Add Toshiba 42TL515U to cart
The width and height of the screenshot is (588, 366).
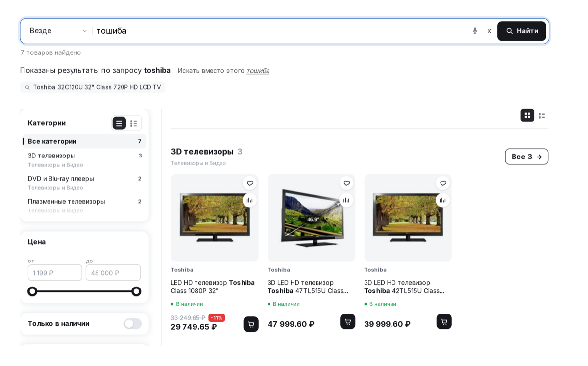point(444,321)
